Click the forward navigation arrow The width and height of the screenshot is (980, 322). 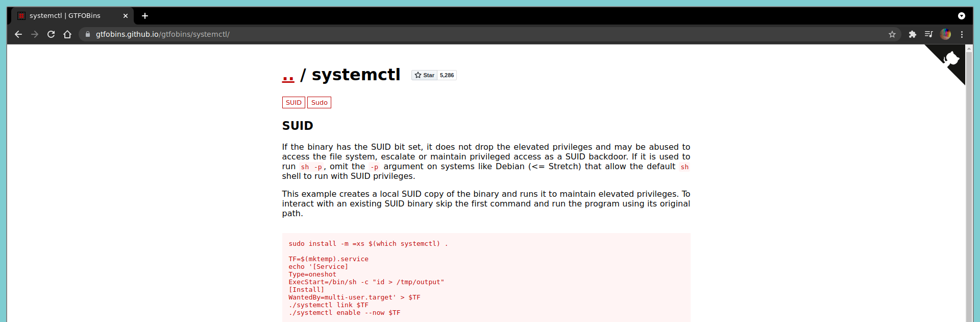35,34
